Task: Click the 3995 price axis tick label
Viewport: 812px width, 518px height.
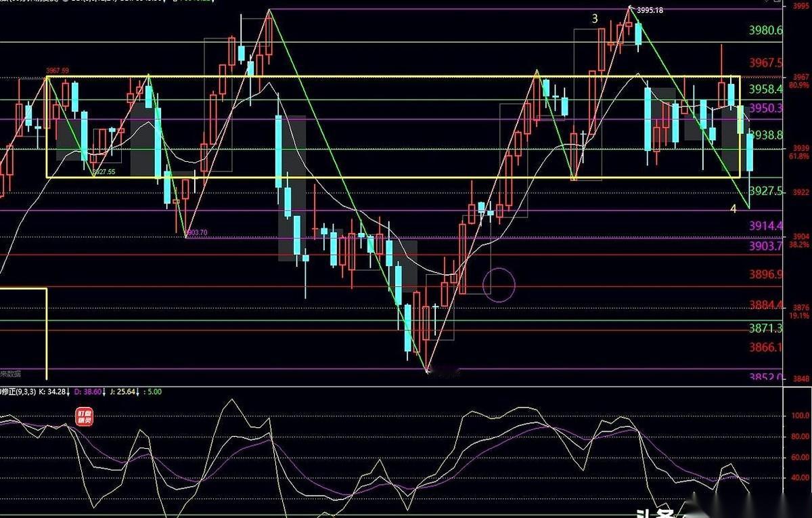Action: click(x=800, y=6)
